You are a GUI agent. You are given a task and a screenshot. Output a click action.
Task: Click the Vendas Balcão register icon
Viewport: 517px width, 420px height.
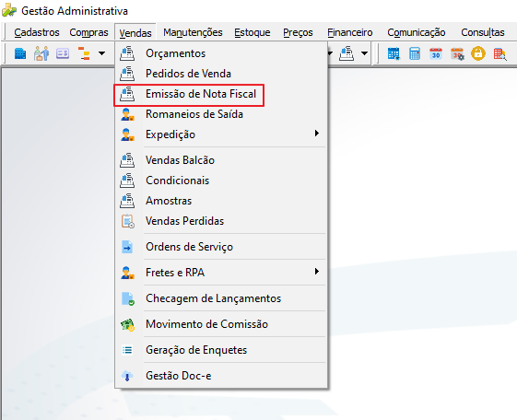[127, 160]
